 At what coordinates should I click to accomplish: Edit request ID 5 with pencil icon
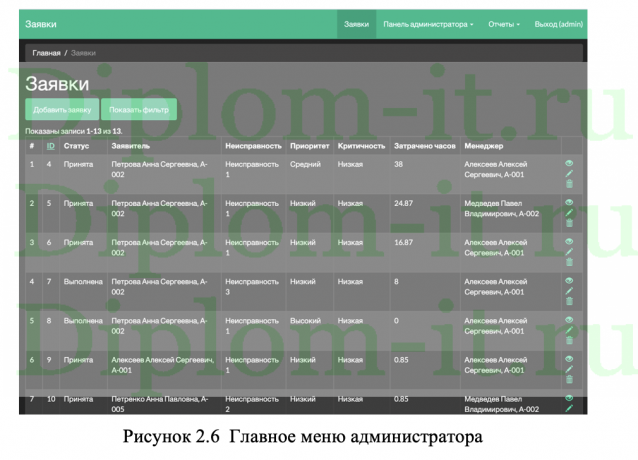click(569, 213)
